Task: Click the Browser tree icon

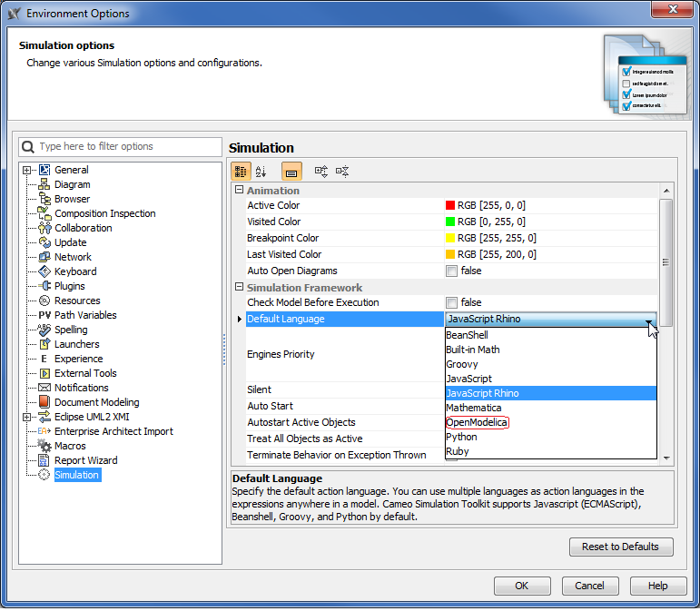Action: 44,199
